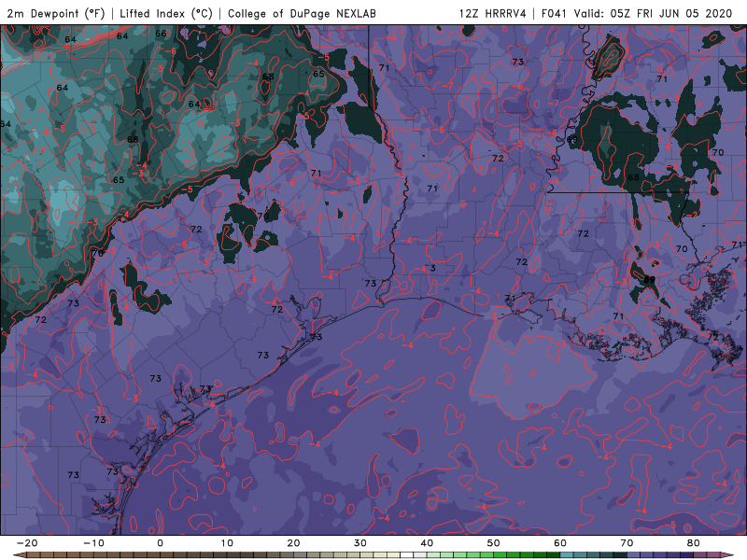Click the "12Z HRRRV4" model run label
Viewport: 747px width, 560px height.
(x=493, y=13)
